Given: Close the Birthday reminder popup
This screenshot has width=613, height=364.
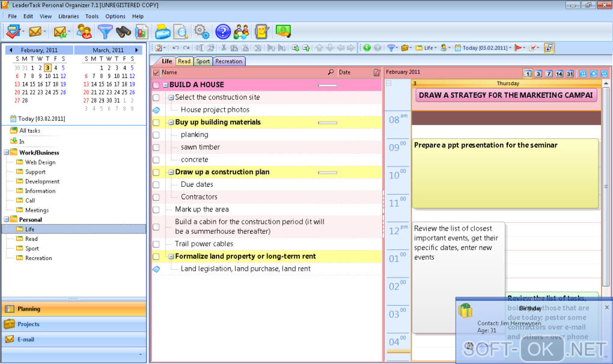Looking at the screenshot, I should 607,308.
